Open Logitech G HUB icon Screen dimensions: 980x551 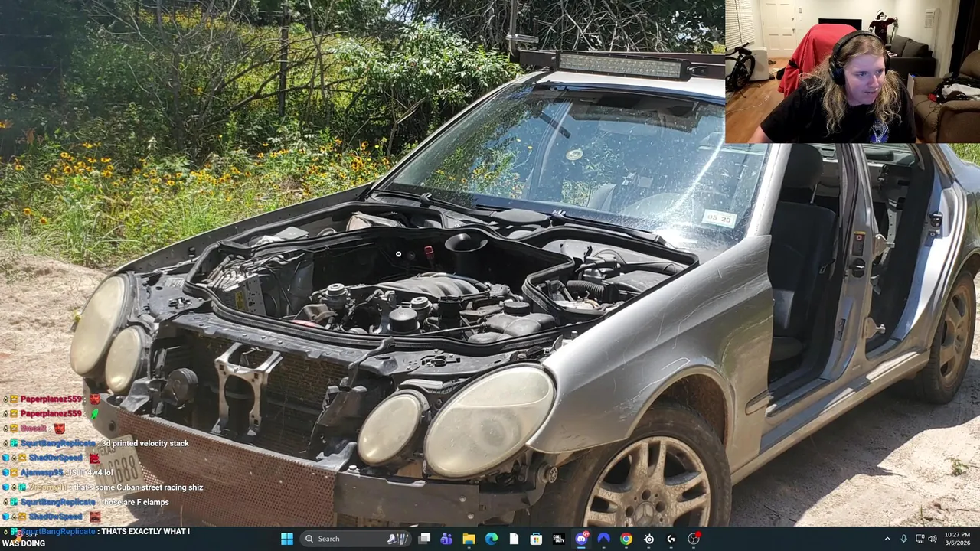[671, 539]
